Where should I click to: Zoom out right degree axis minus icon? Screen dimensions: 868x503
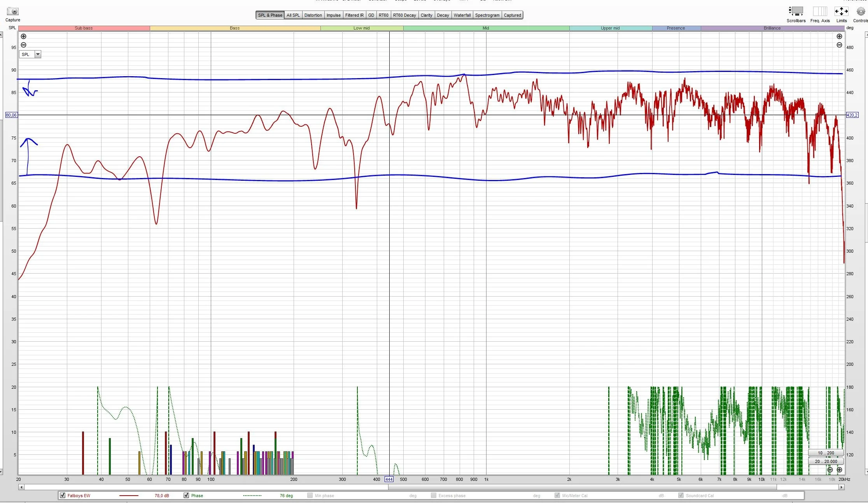coord(839,45)
